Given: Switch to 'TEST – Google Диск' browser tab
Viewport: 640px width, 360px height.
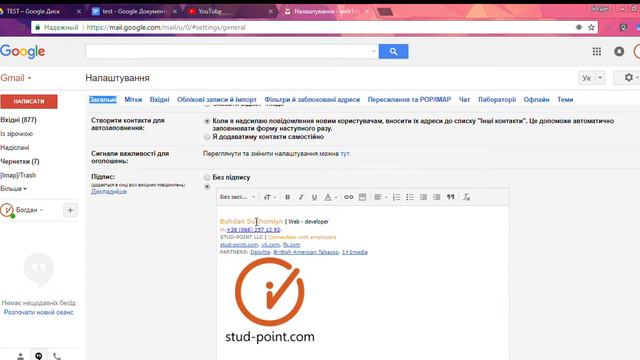Looking at the screenshot, I should pos(41,11).
